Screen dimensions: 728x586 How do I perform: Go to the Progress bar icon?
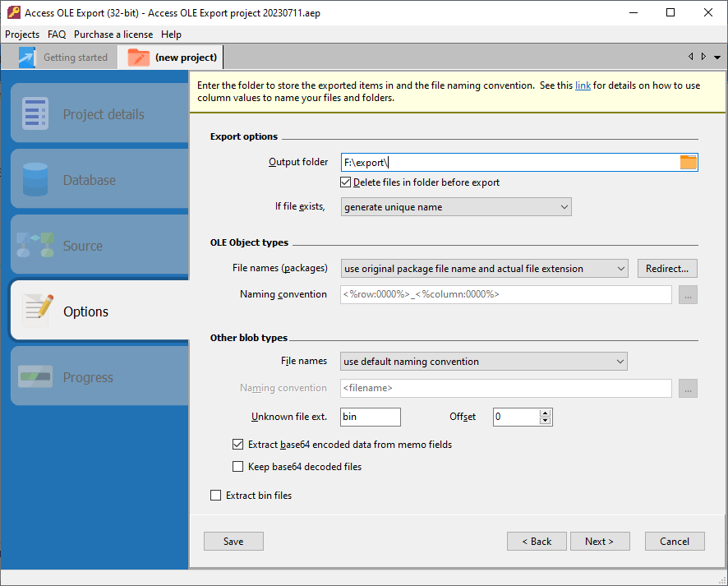[35, 377]
